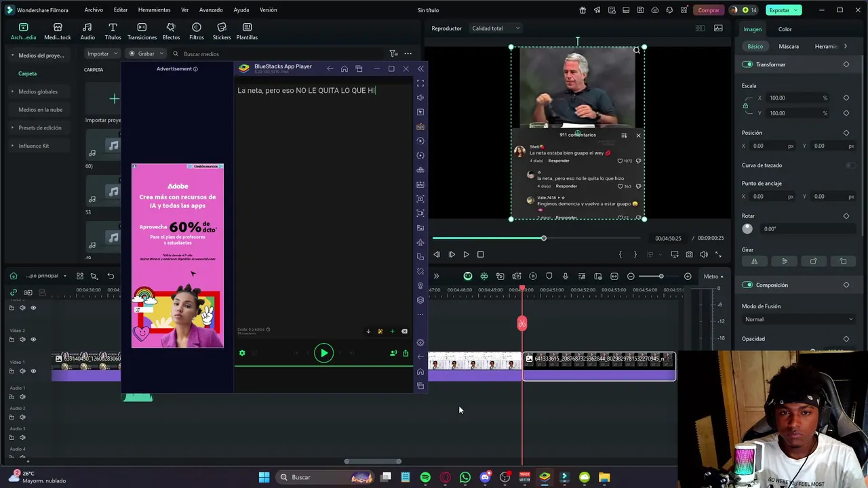This screenshot has height=488, width=868.
Task: Open the Importar dropdown
Action: click(102, 54)
